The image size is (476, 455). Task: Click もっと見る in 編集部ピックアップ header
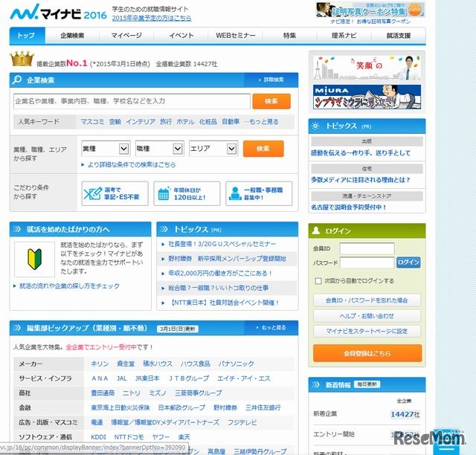[x=271, y=328]
